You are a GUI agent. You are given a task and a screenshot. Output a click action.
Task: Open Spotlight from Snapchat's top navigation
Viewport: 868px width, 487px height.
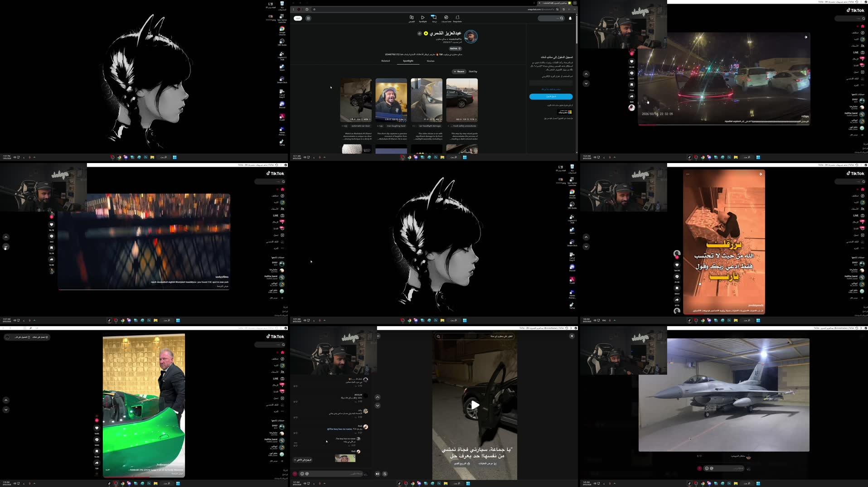(x=422, y=17)
